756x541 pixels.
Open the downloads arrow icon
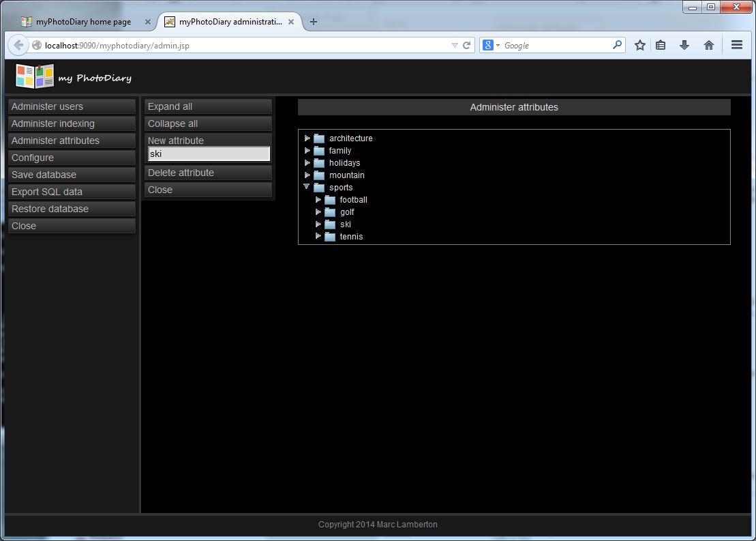[684, 45]
